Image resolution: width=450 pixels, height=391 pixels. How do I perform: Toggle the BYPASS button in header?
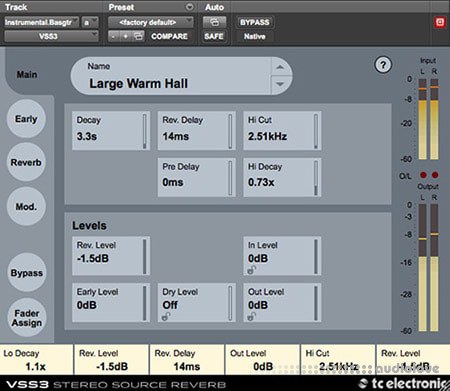pos(255,22)
